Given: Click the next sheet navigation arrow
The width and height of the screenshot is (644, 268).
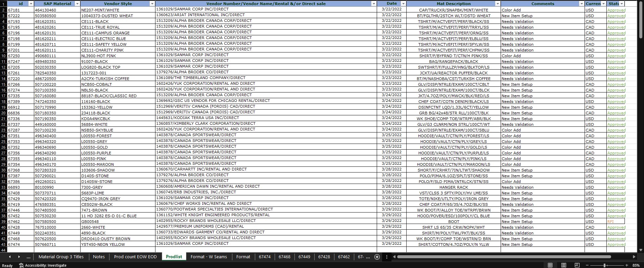Looking at the screenshot, I should [19, 257].
